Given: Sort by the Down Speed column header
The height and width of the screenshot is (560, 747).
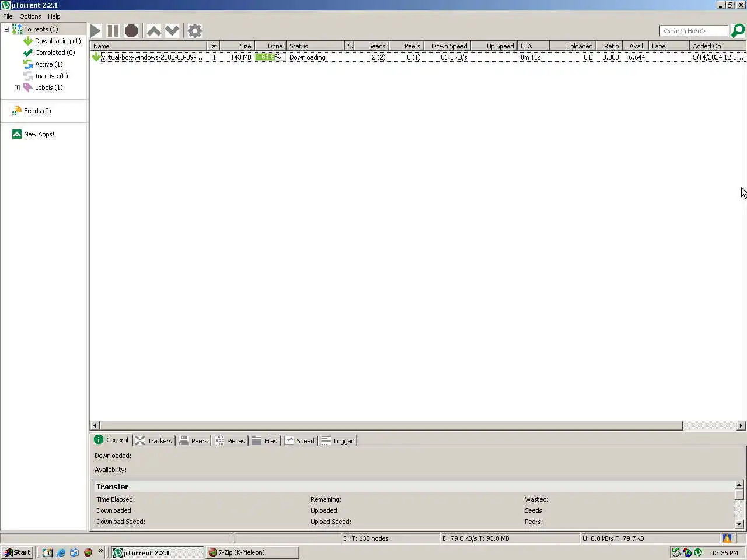Looking at the screenshot, I should coord(447,45).
